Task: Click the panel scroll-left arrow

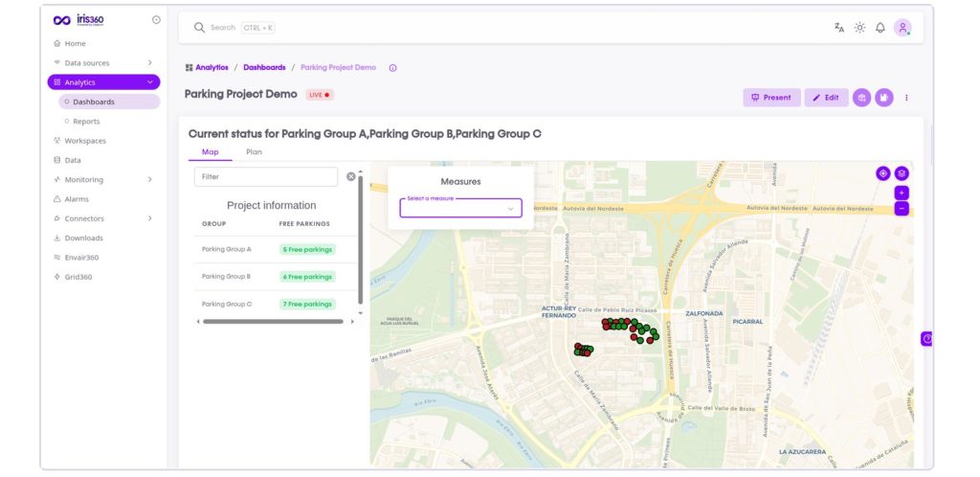Action: point(198,321)
